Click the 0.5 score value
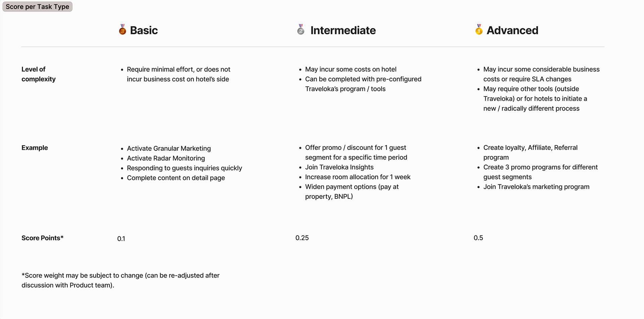This screenshot has height=319, width=644. [478, 238]
